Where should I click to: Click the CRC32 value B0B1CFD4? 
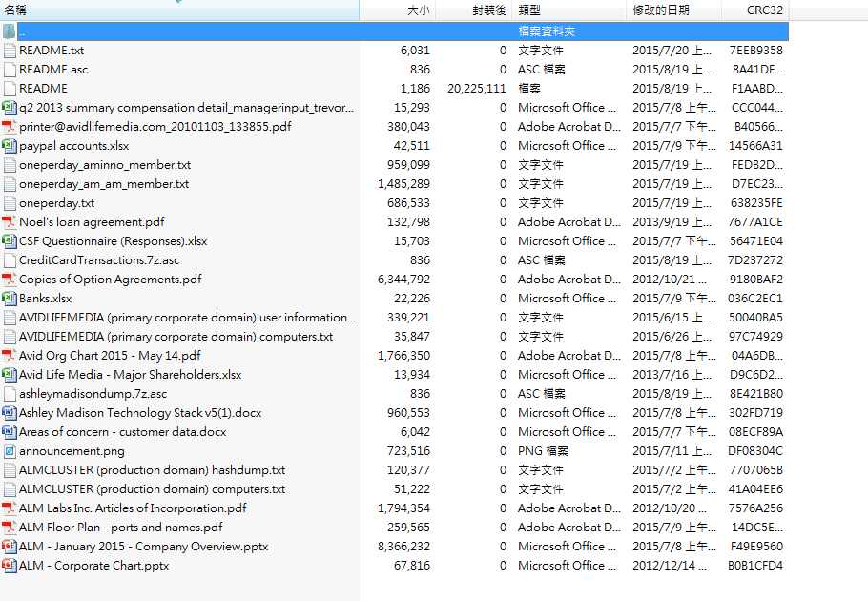(755, 566)
